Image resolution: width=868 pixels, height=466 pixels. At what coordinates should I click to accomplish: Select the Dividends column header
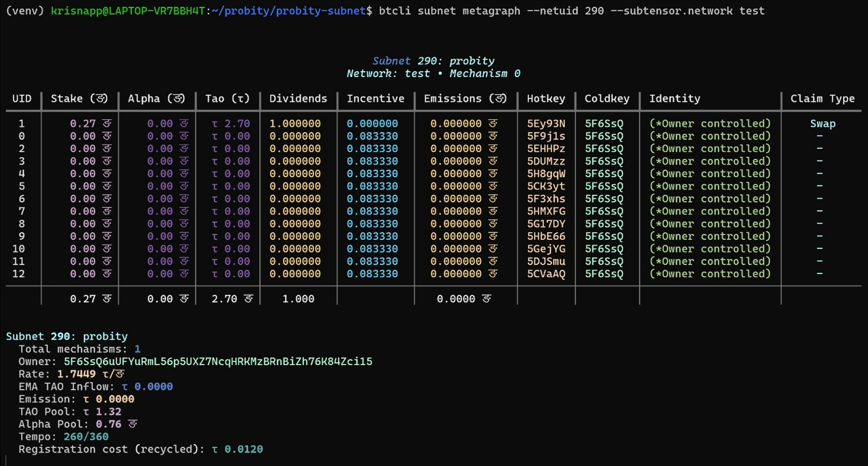point(298,99)
